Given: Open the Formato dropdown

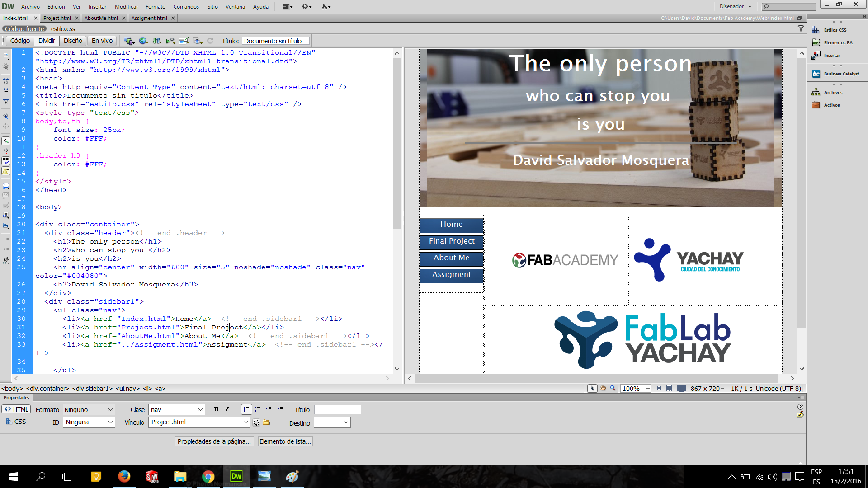Looking at the screenshot, I should tap(89, 410).
